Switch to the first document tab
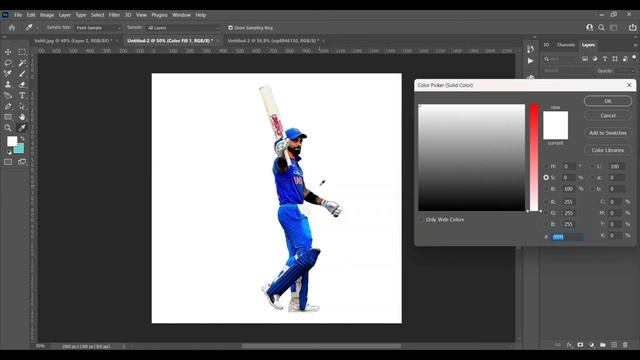Viewport: 640px width, 360px height. click(73, 41)
